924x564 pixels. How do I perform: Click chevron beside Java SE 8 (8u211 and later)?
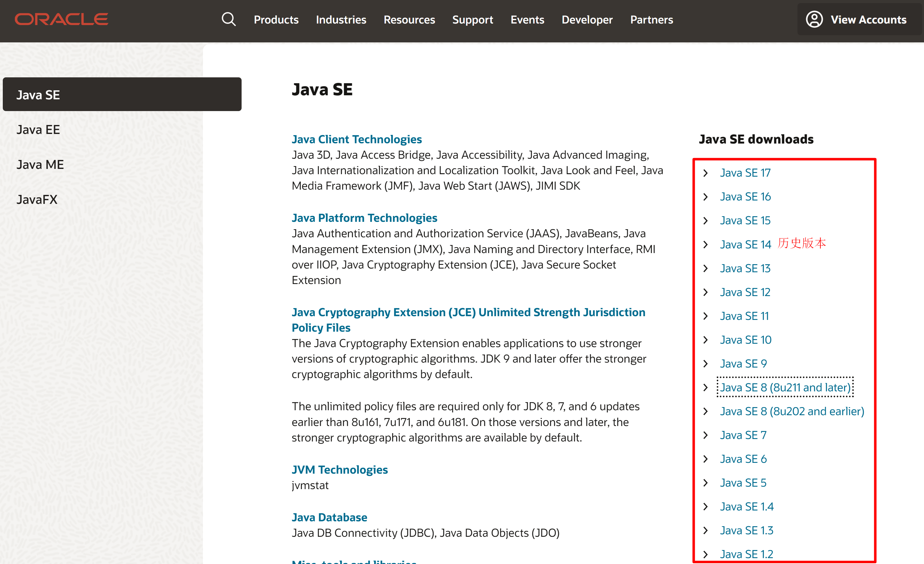705,387
